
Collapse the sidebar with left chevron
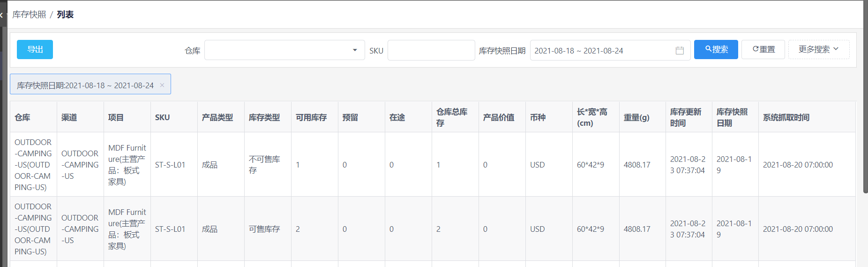[1, 15]
